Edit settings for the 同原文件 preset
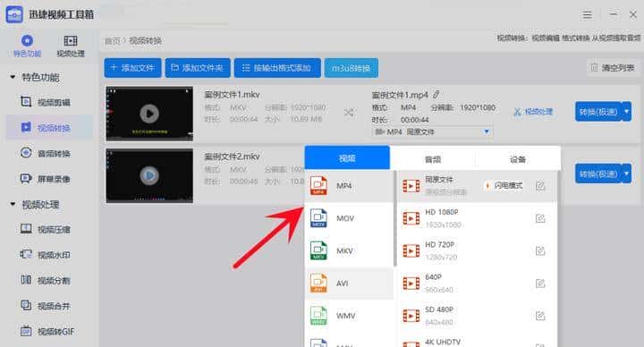This screenshot has width=644, height=347. (x=540, y=186)
